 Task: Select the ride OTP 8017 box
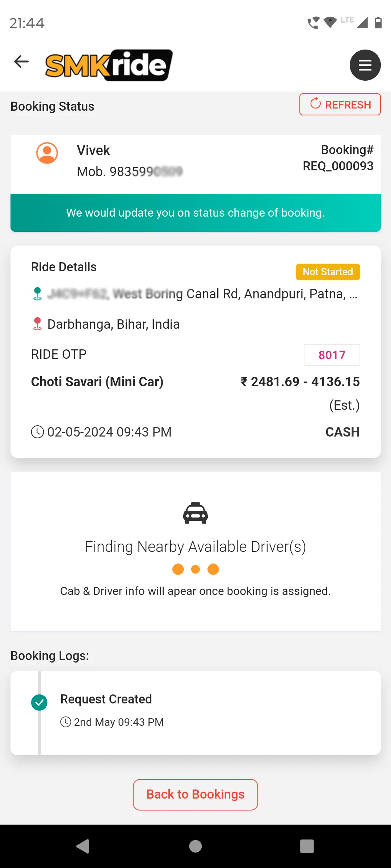(x=332, y=355)
